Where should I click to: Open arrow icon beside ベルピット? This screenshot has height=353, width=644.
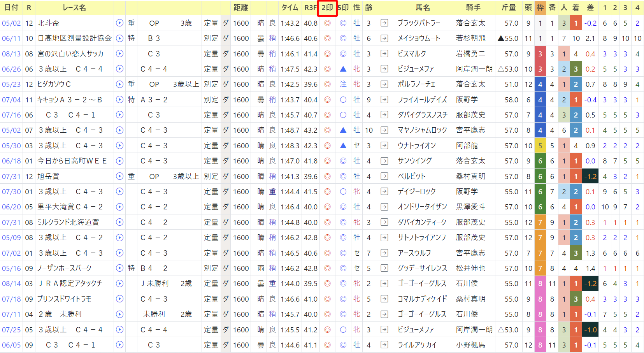click(384, 176)
